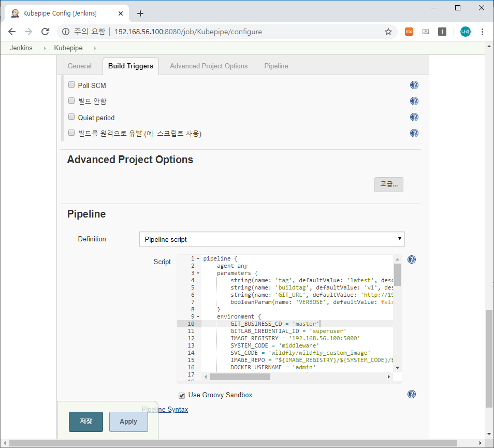Enable 빌드를 원격으로 유발 checkbox
494x448 pixels.
[x=71, y=133]
